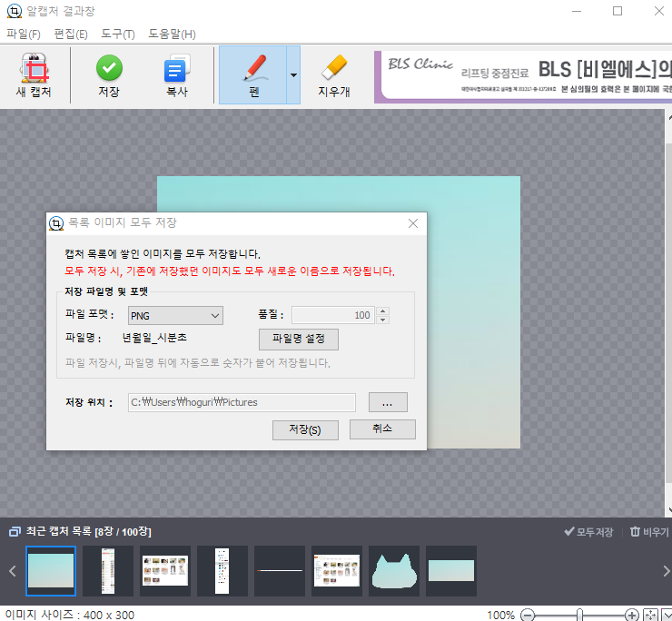The width and height of the screenshot is (672, 621).
Task: Browse for folder with the ... button
Action: pyautogui.click(x=388, y=402)
